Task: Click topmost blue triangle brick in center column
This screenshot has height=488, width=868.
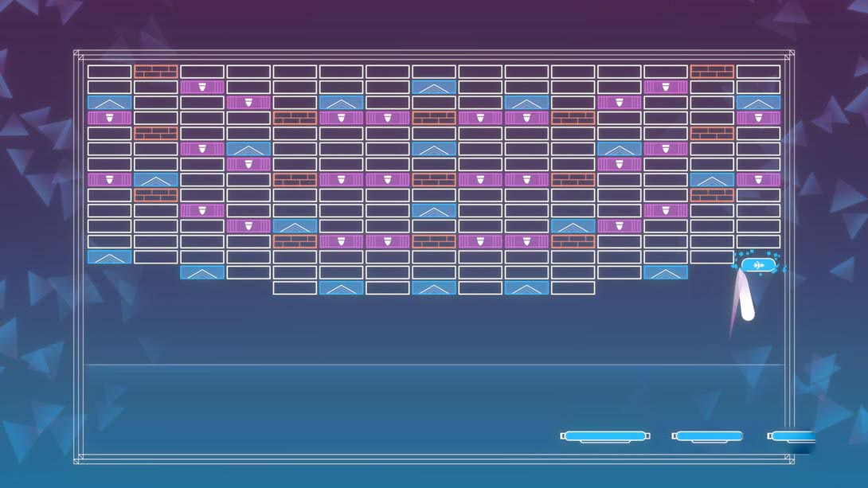Action: (434, 87)
